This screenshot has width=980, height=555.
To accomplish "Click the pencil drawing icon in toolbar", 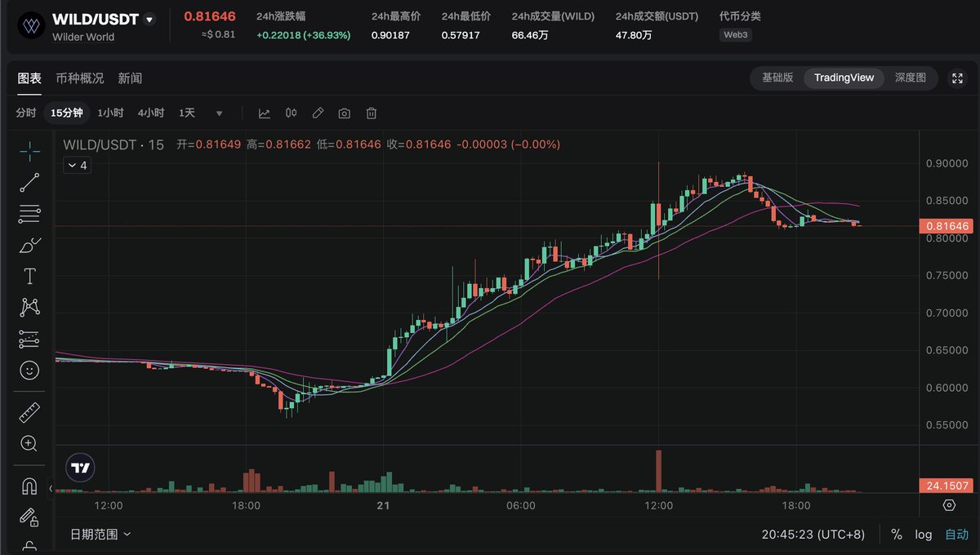I will point(318,113).
